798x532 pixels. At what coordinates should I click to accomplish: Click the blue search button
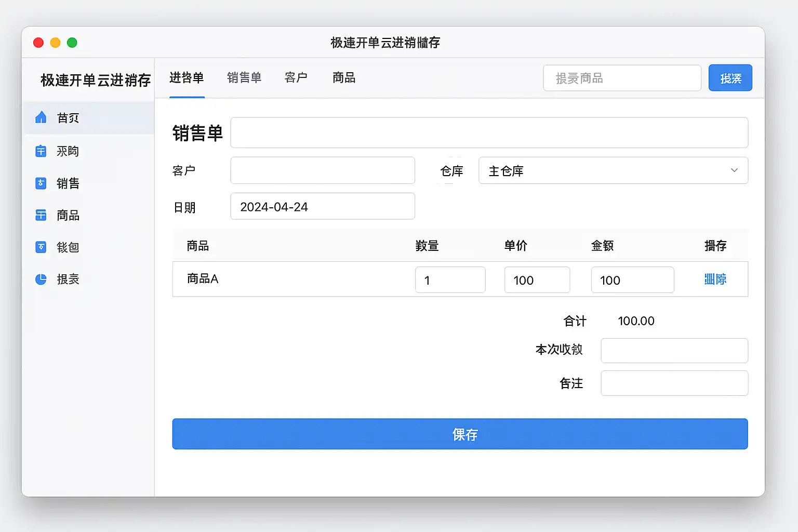[x=730, y=78]
